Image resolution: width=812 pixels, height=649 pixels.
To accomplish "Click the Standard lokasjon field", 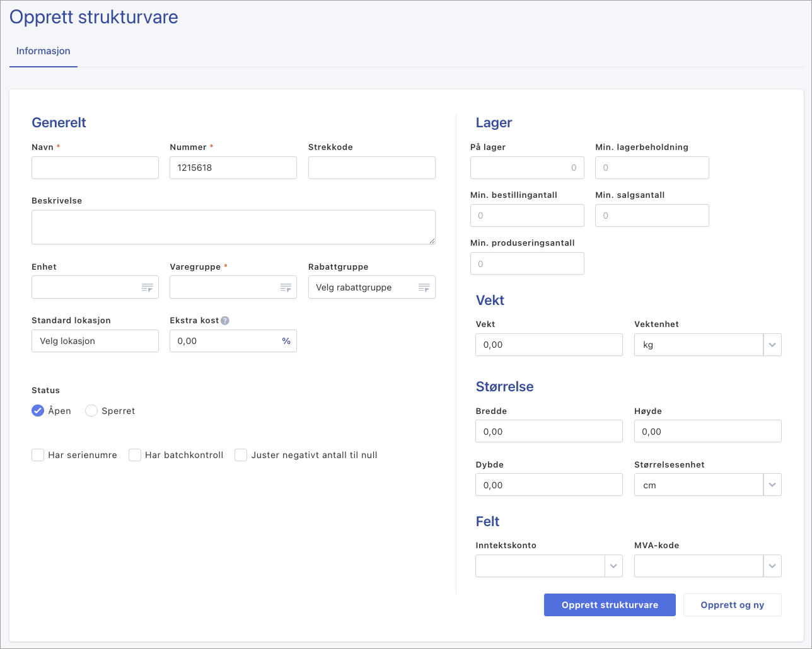I will [x=95, y=341].
